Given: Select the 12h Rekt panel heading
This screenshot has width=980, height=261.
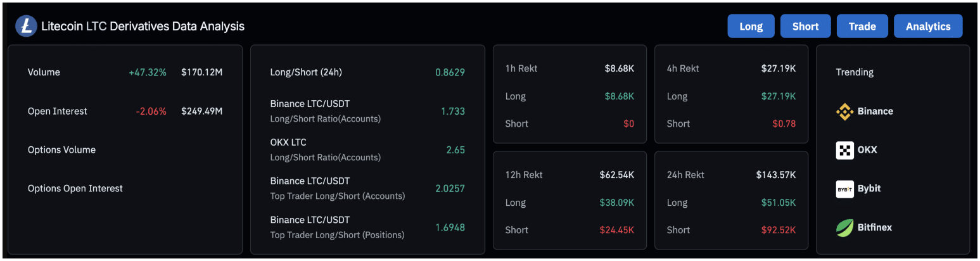Looking at the screenshot, I should 524,175.
